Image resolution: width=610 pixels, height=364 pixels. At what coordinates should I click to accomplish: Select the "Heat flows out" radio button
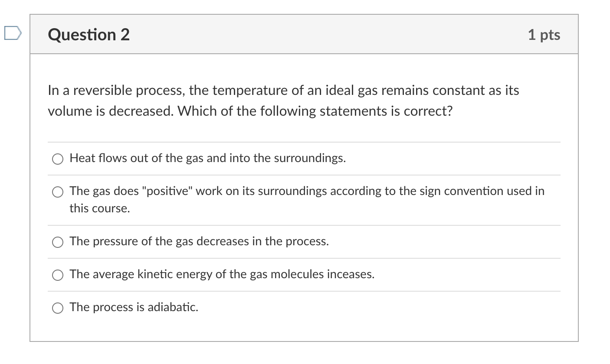coord(58,159)
